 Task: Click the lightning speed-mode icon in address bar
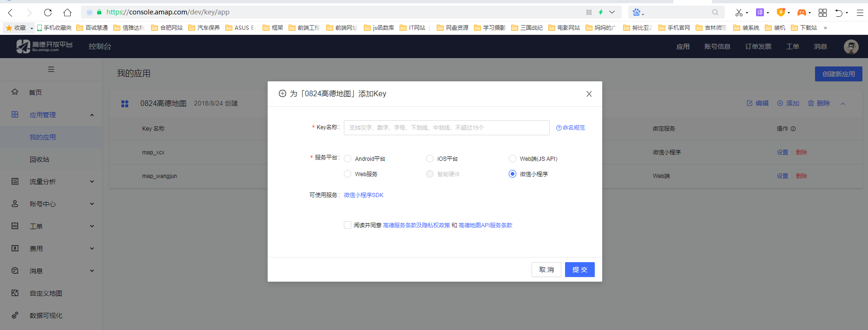click(601, 12)
